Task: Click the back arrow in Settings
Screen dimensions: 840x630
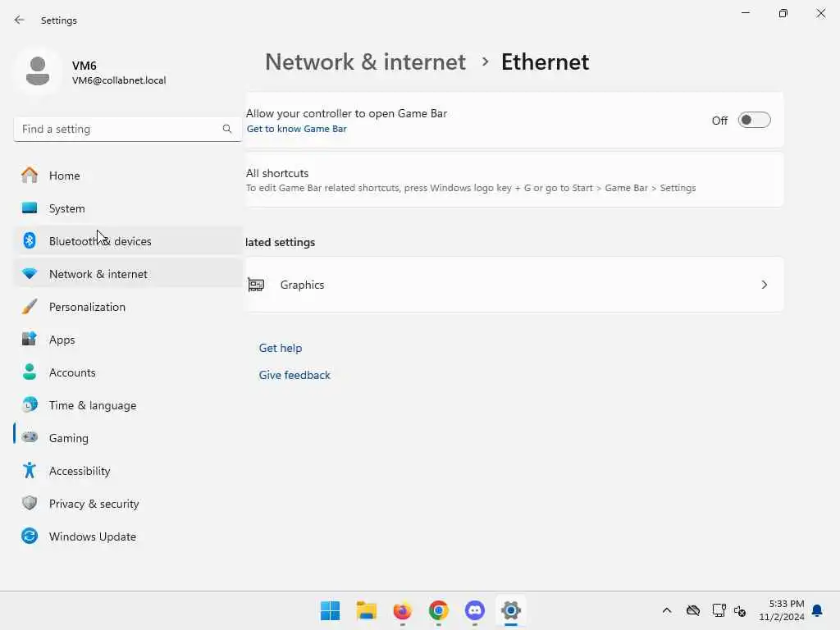Action: (x=20, y=20)
